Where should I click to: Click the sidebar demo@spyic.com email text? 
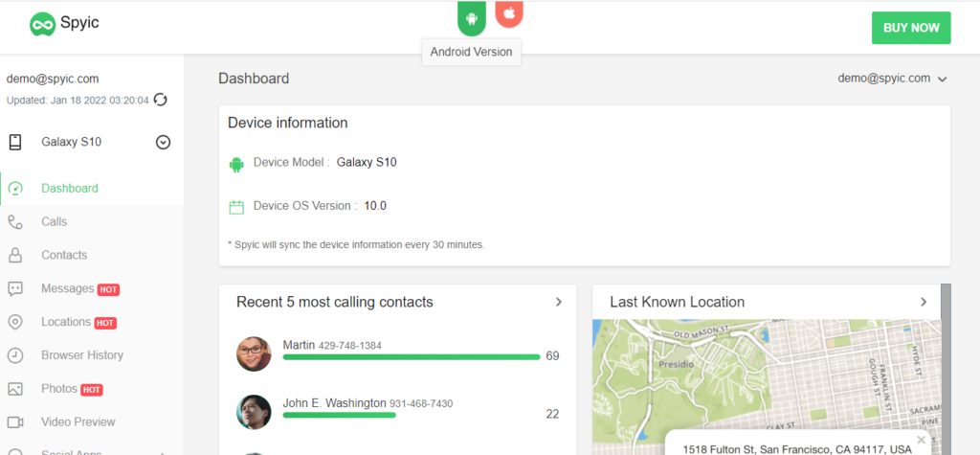click(53, 79)
